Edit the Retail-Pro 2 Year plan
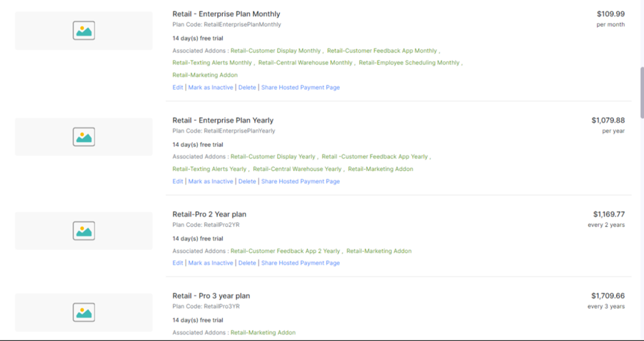644x341 pixels. coord(178,263)
